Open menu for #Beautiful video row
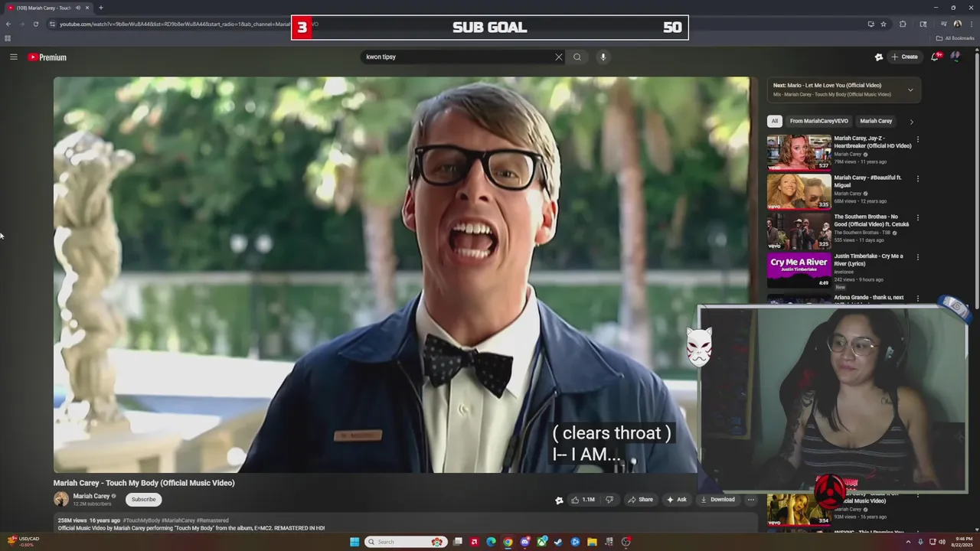The width and height of the screenshot is (980, 551). 917,178
